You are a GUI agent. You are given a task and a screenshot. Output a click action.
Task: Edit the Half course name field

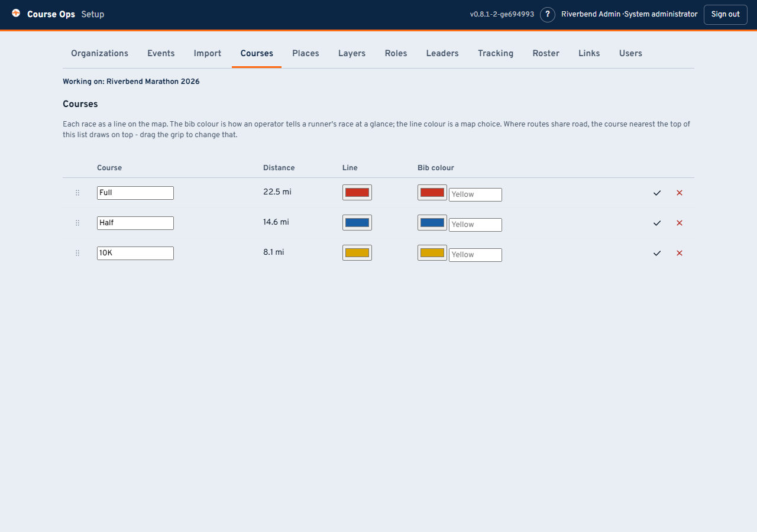coord(135,223)
